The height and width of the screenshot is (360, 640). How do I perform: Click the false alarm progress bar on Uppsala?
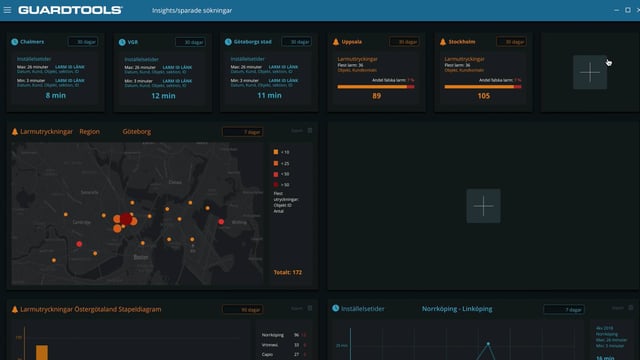tap(376, 87)
